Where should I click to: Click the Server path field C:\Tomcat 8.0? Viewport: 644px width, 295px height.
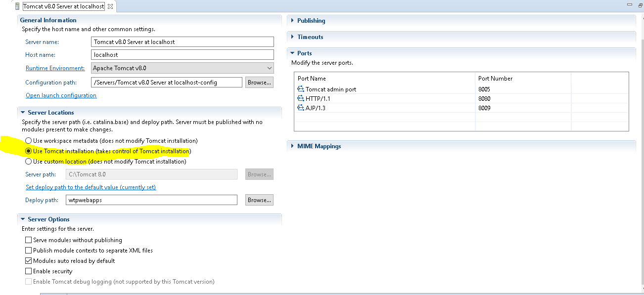pyautogui.click(x=151, y=174)
